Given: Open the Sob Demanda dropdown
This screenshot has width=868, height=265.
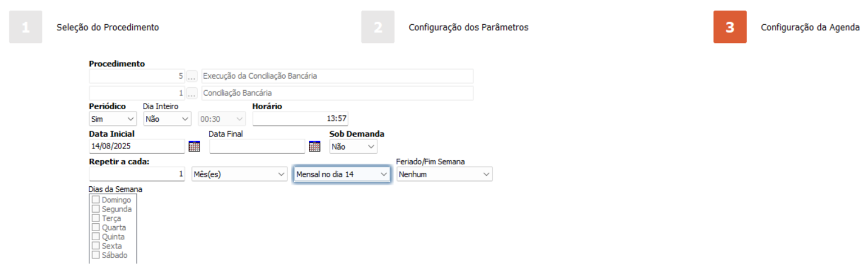Looking at the screenshot, I should (x=353, y=147).
